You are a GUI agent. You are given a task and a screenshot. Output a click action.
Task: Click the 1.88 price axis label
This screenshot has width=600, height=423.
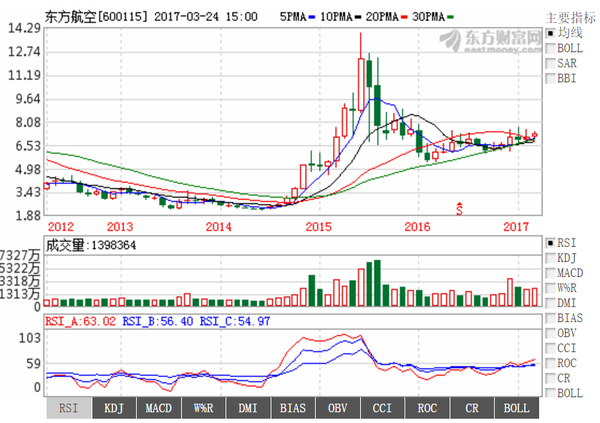(x=27, y=216)
